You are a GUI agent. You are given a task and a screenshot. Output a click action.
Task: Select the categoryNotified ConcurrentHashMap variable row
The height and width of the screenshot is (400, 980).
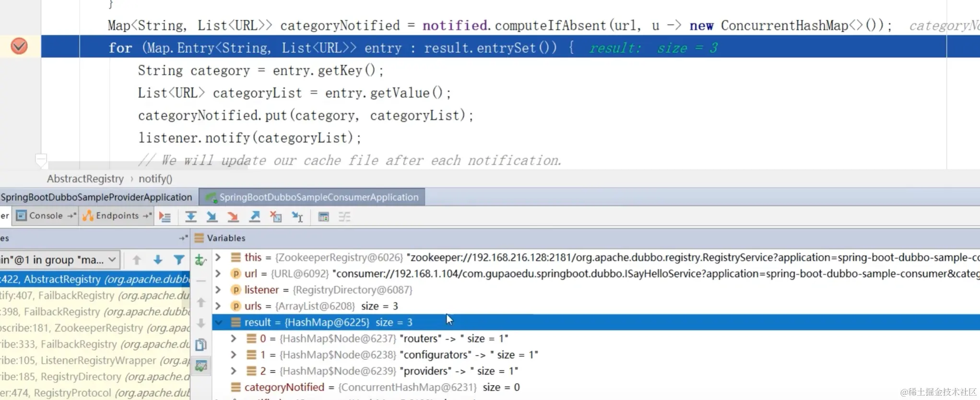(596, 387)
